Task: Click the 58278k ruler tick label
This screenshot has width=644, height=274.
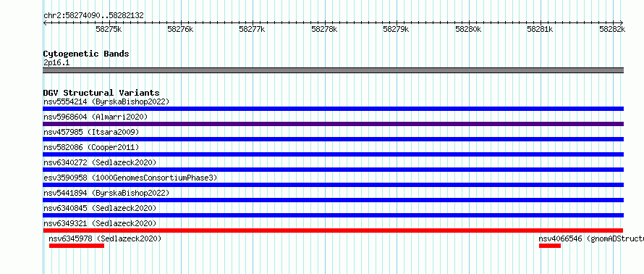Action: click(x=324, y=29)
